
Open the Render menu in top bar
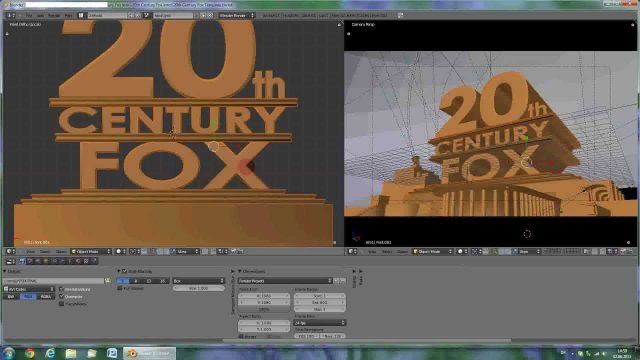pos(54,16)
